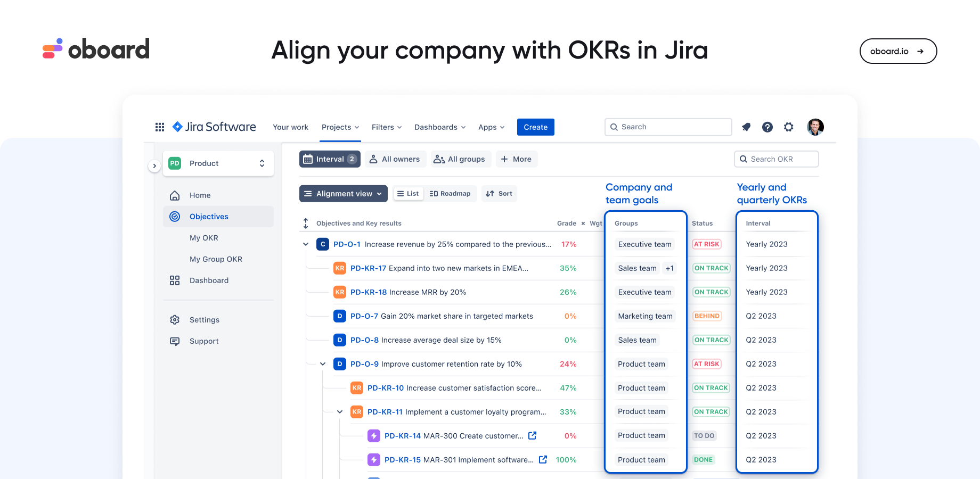Open the Jira app switcher grid icon
The width and height of the screenshot is (980, 479).
160,127
